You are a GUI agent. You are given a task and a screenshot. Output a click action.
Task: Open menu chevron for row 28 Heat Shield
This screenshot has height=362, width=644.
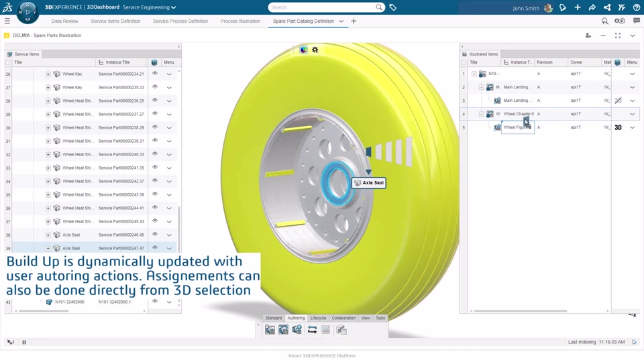(x=169, y=101)
